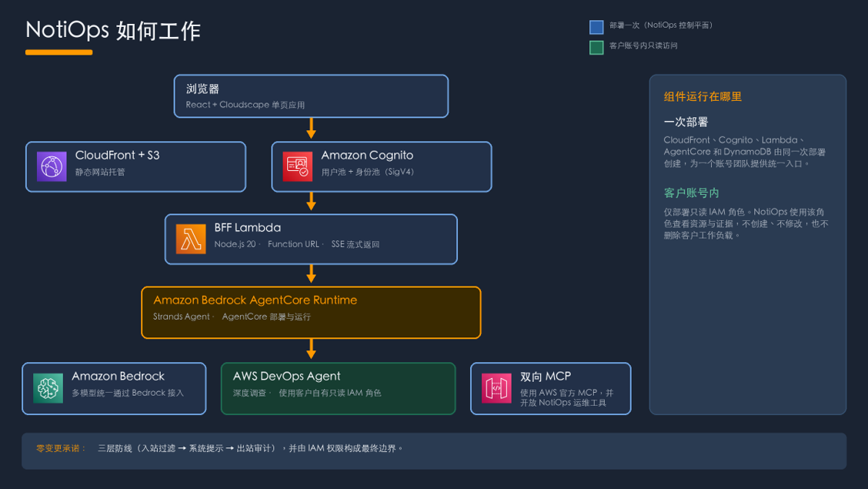Click the pink 双向 MCP gateway icon

[x=496, y=388]
